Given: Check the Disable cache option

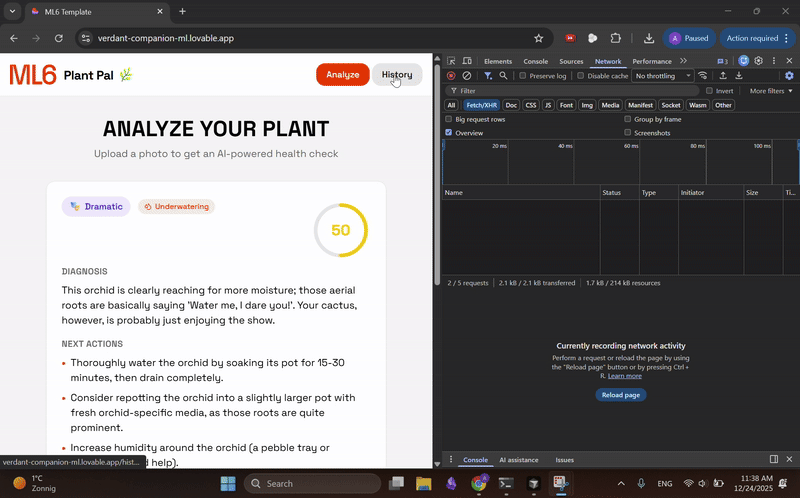Looking at the screenshot, I should point(581,76).
